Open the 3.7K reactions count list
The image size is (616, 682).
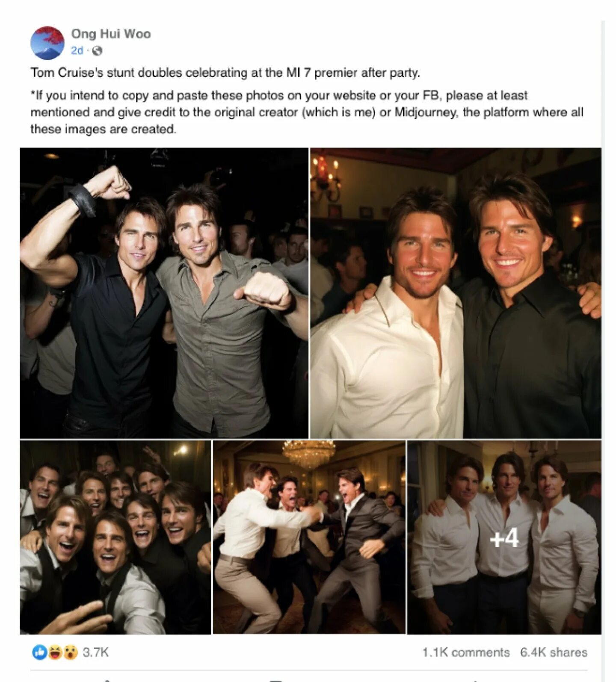click(96, 652)
